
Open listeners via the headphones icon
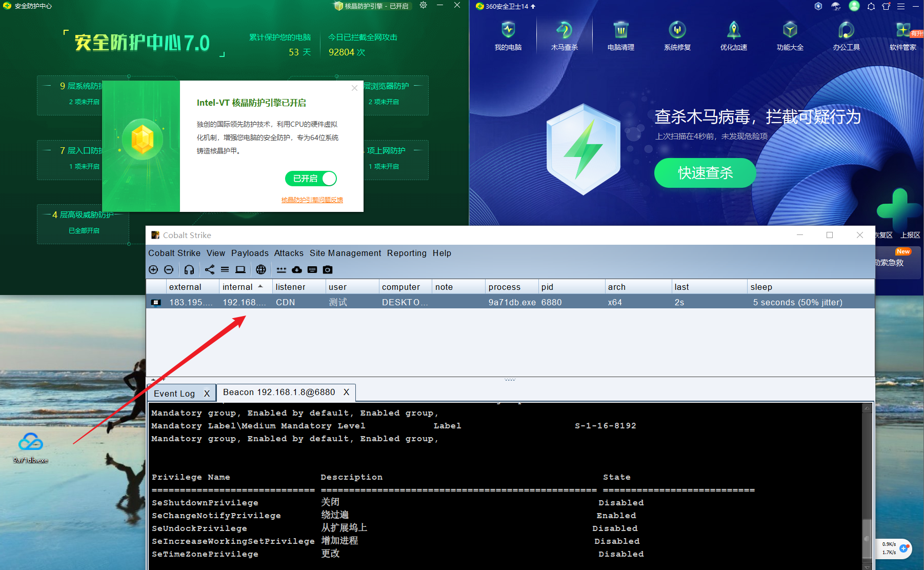coord(189,270)
